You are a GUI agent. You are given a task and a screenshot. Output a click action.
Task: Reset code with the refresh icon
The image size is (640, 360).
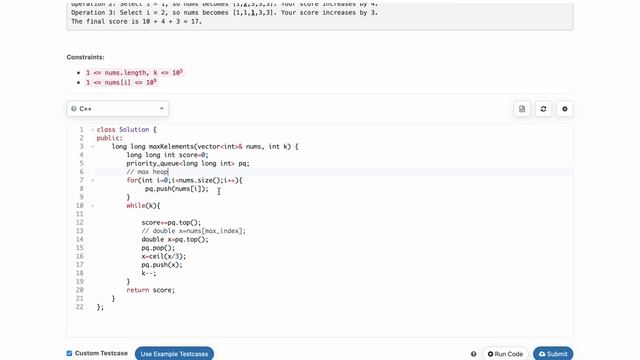[543, 109]
